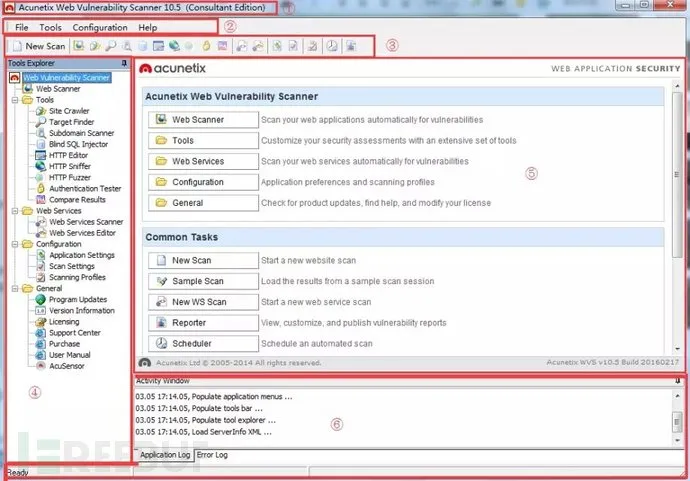This screenshot has height=481, width=690.
Task: Toggle the Activity Window pin icon
Action: 678,381
